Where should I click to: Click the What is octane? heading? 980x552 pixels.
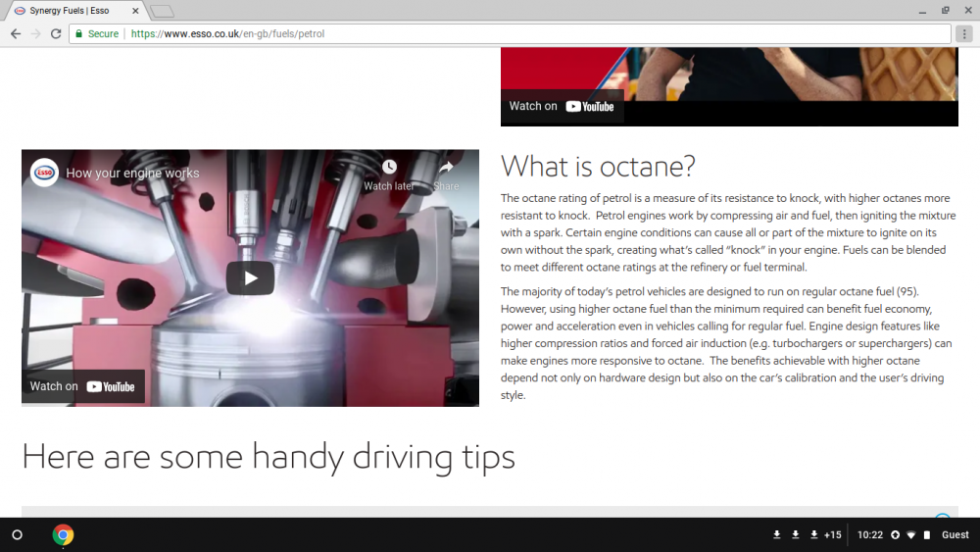[x=598, y=167]
